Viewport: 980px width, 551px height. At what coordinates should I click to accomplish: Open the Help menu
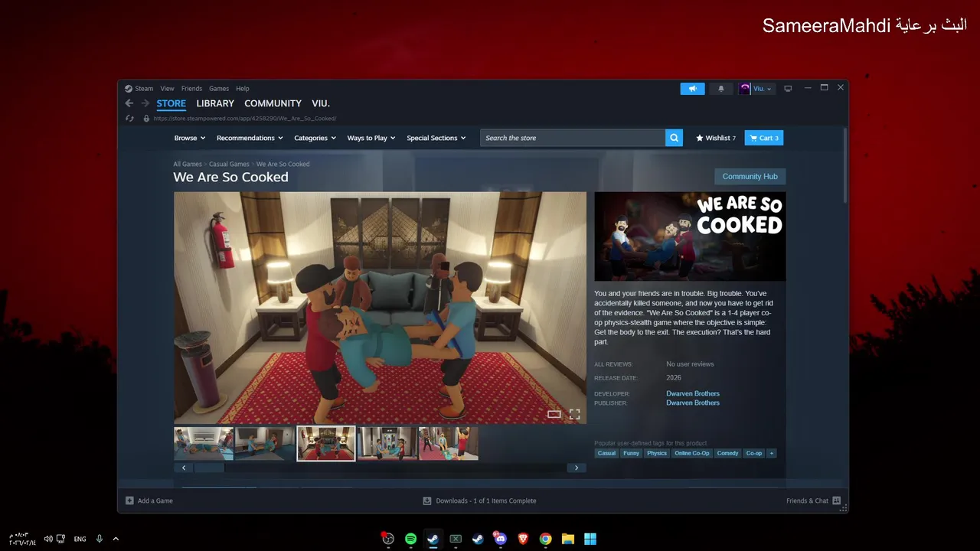tap(243, 89)
